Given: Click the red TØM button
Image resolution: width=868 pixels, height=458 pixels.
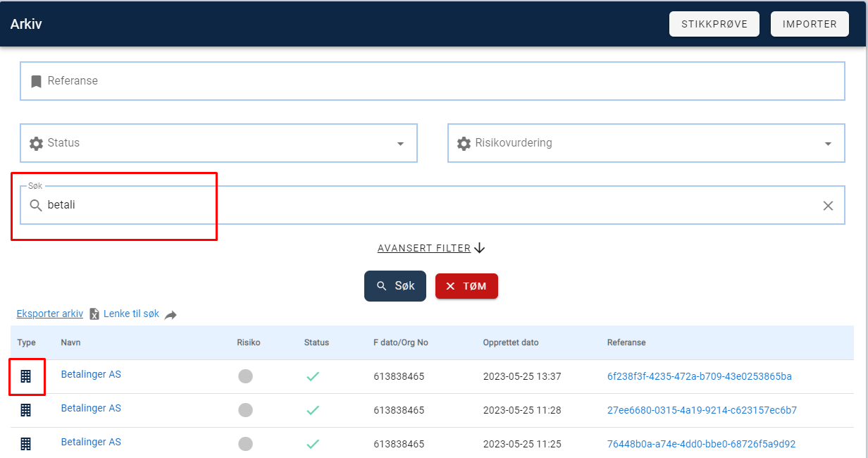Looking at the screenshot, I should pyautogui.click(x=466, y=286).
